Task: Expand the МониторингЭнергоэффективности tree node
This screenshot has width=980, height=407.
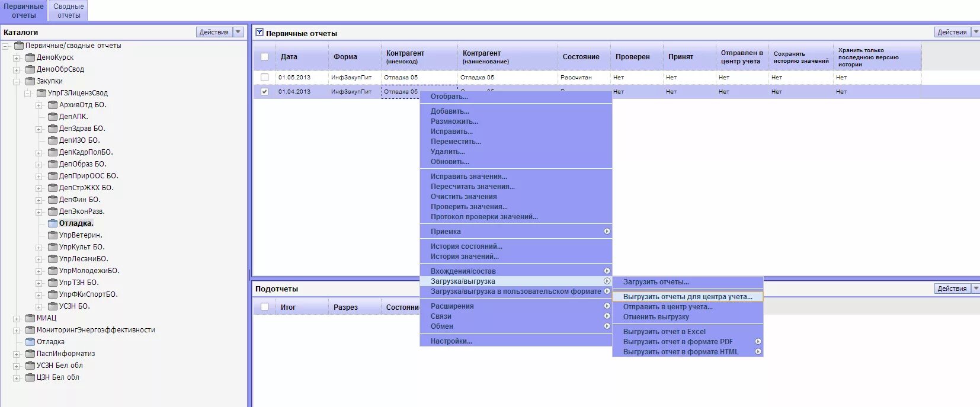Action: tap(17, 331)
